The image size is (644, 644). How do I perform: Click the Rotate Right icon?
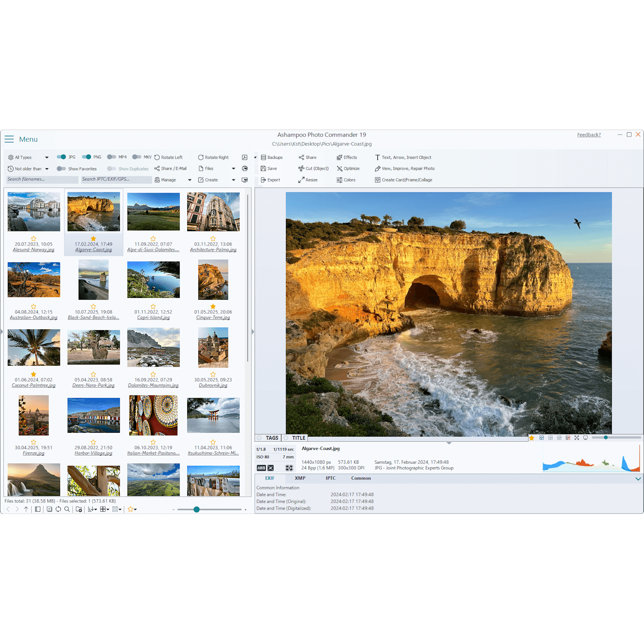(x=200, y=158)
